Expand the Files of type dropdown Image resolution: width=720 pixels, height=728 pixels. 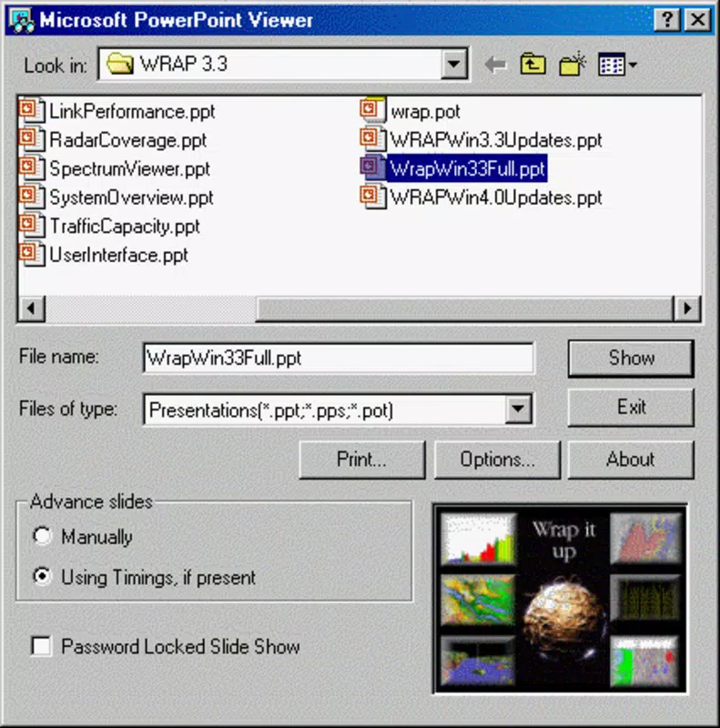tap(518, 409)
